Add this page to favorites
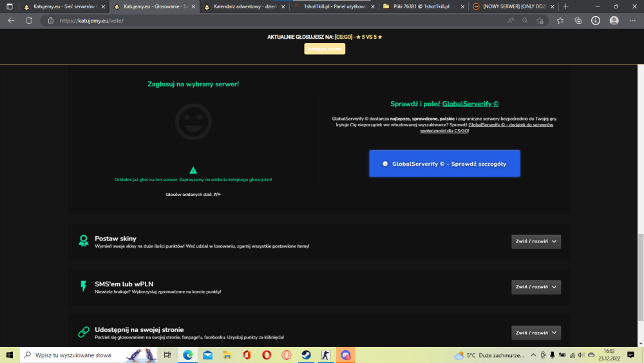Image resolution: width=644 pixels, height=363 pixels. click(x=540, y=21)
